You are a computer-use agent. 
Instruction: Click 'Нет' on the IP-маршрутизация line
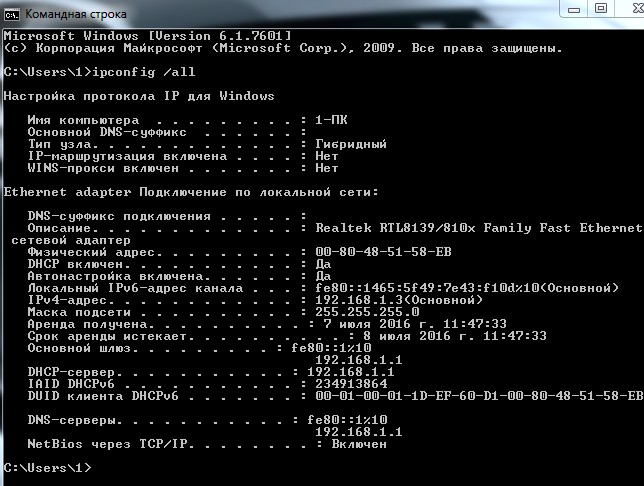coord(327,156)
